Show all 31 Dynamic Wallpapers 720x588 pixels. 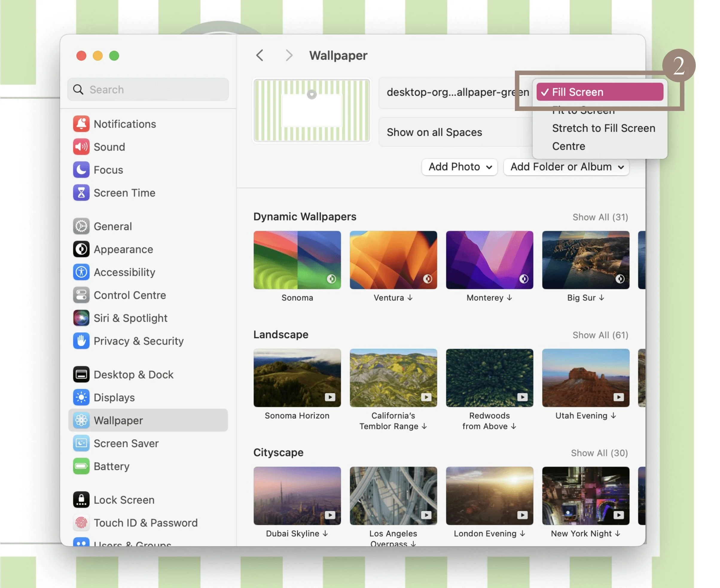click(x=600, y=217)
